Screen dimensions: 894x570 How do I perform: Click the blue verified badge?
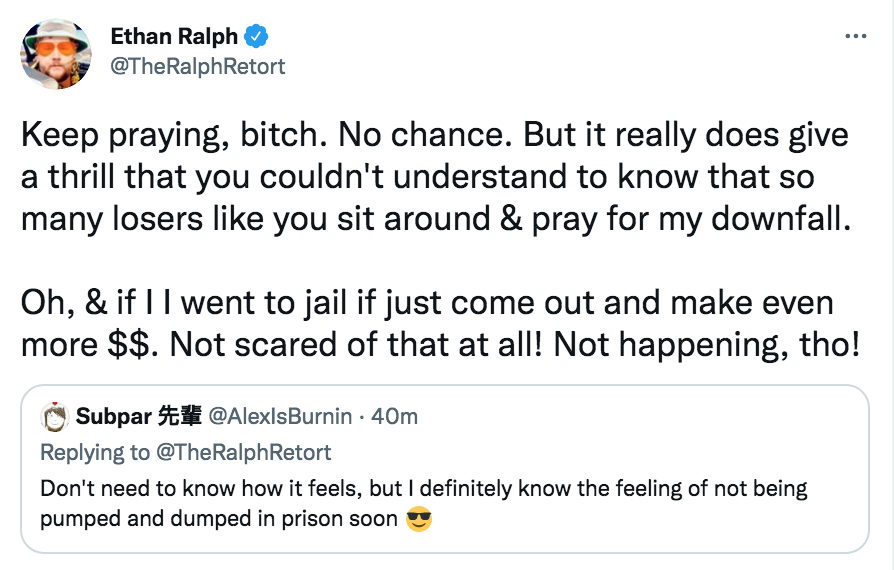click(x=256, y=36)
